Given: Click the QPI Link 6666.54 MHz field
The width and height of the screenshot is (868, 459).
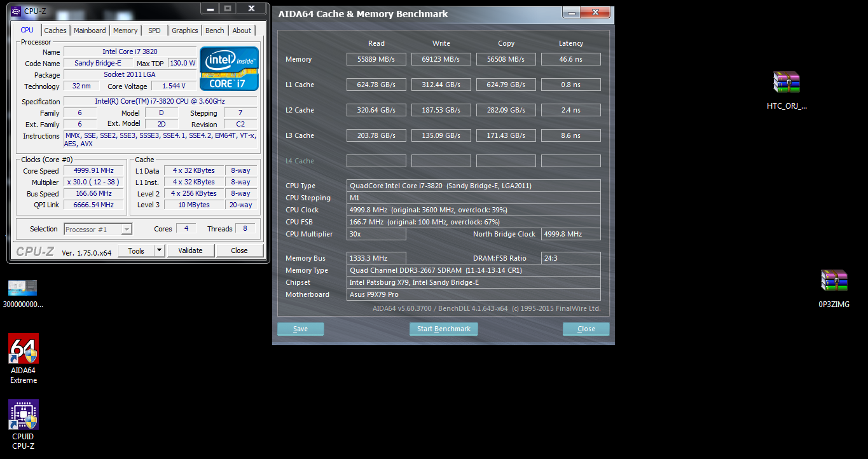Looking at the screenshot, I should point(94,205).
